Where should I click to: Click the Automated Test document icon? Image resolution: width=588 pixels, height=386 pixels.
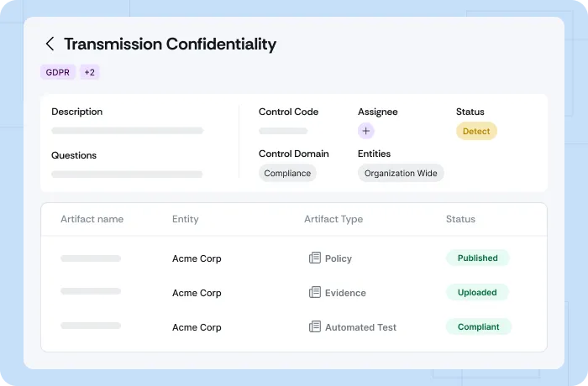315,327
